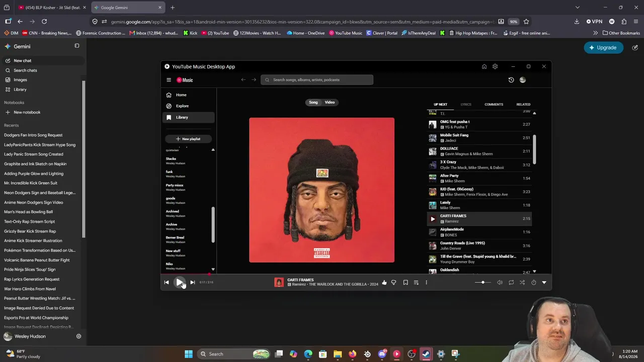Switch to Video mode

(330, 103)
